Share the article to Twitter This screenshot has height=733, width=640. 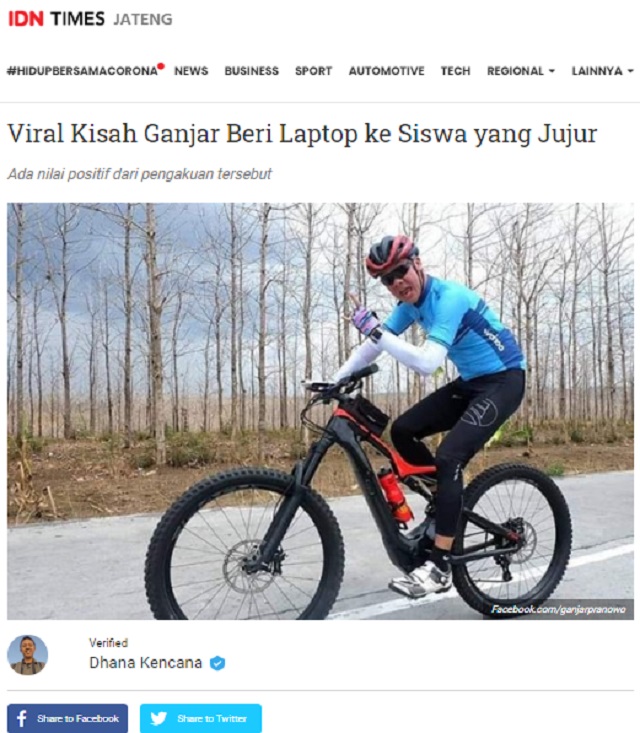[x=201, y=718]
